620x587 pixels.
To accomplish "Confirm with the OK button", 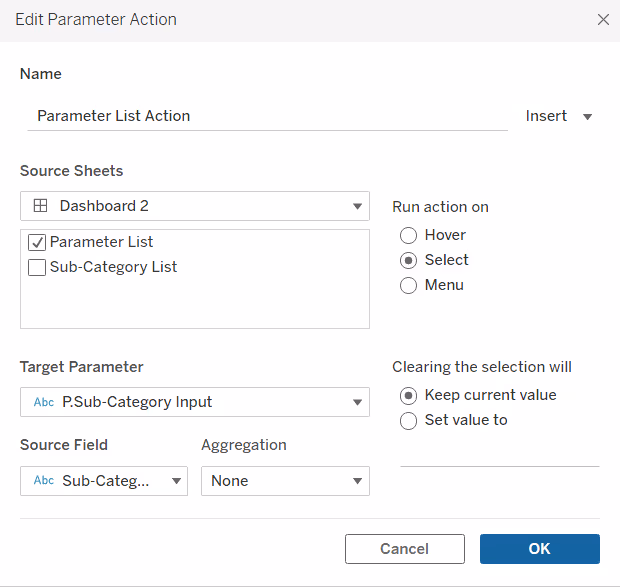I will (x=540, y=549).
